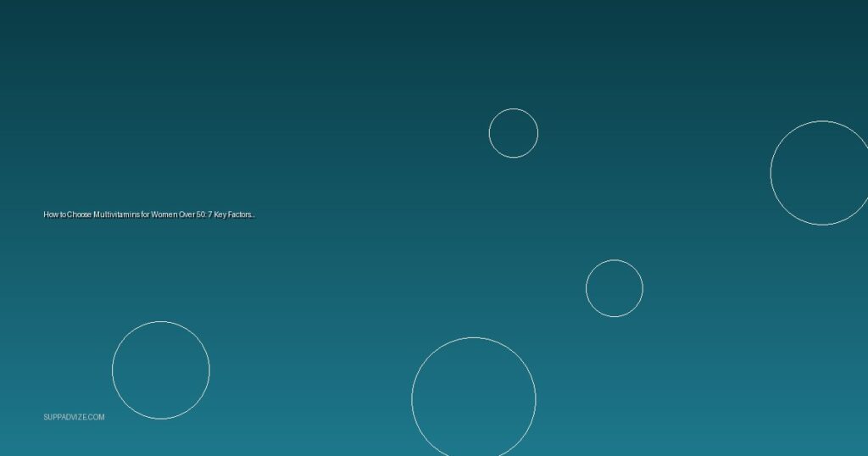Open the SUPPADVIZE.COM site link
Image resolution: width=868 pixels, height=456 pixels.
click(74, 417)
